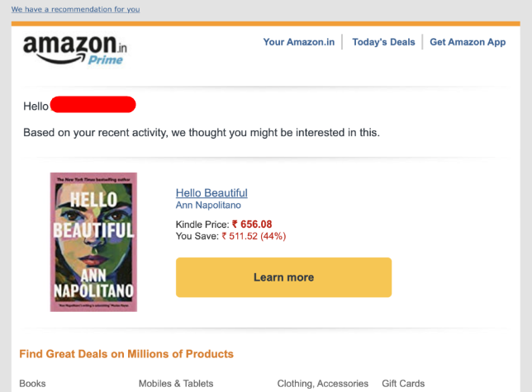Click the red redacted name bar
Screen dimensions: 532x392
coord(93,104)
